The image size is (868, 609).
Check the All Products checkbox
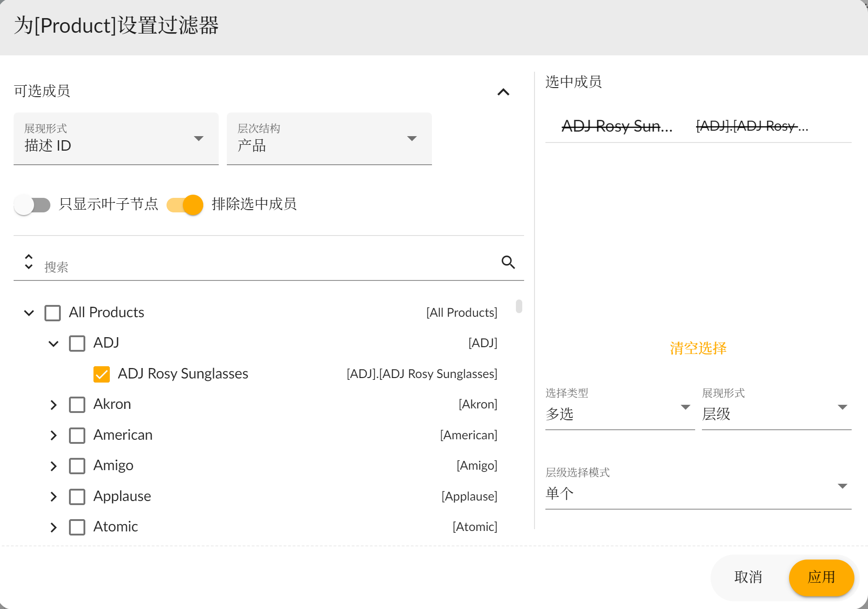(53, 313)
